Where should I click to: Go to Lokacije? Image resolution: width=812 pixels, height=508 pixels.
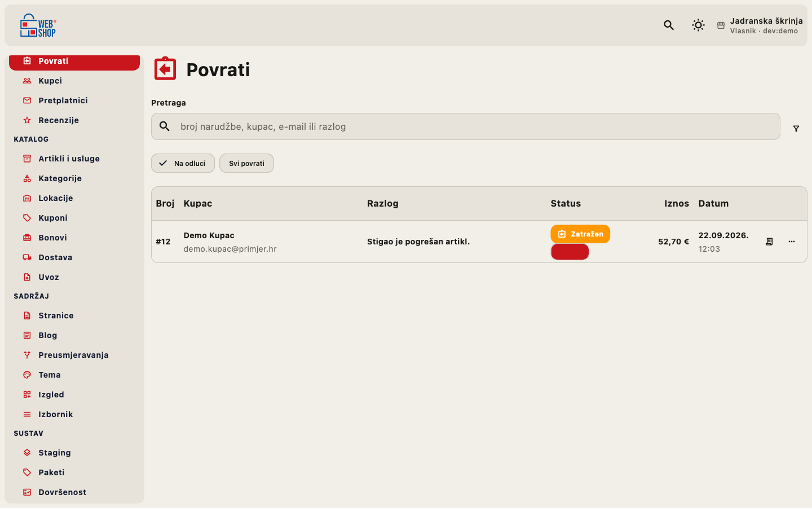point(74,198)
